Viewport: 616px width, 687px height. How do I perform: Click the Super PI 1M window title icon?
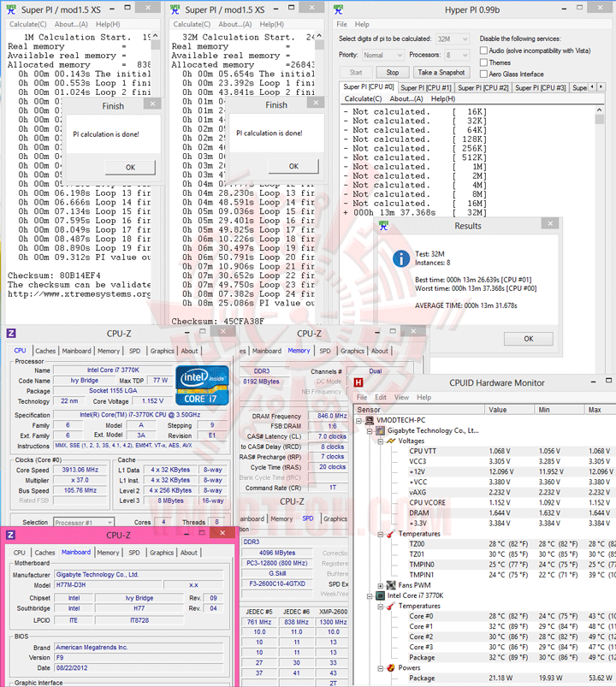point(11,9)
